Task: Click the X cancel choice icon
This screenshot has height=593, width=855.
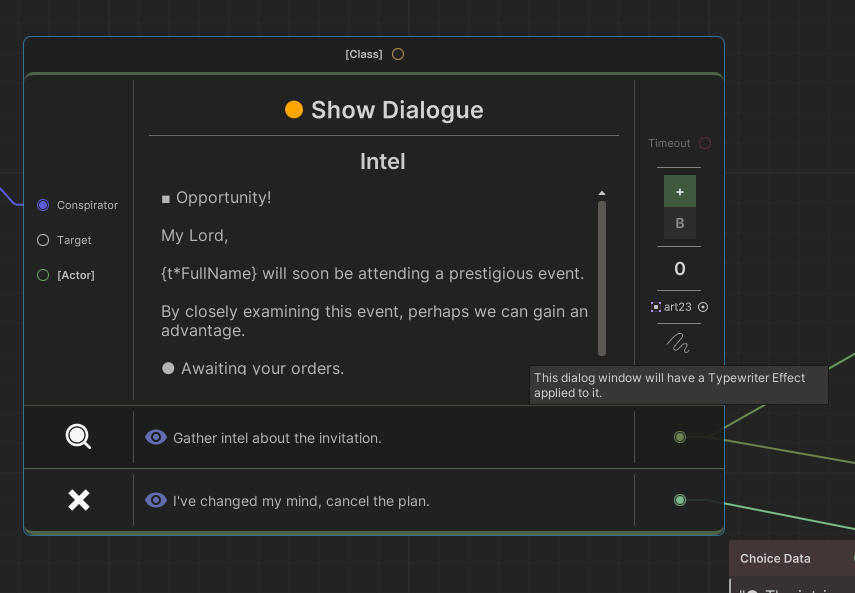Action: [78, 500]
